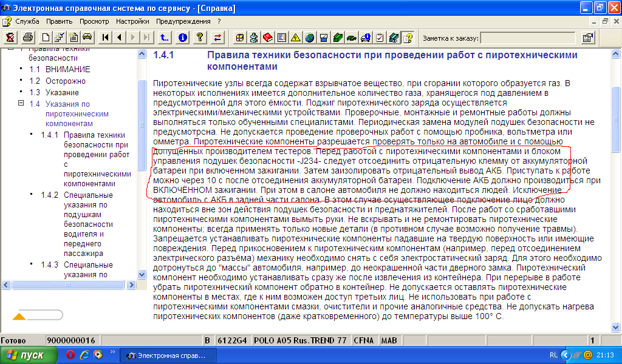Go to previous page with left arrow
Viewport: 622px width, 364px height.
119,38
